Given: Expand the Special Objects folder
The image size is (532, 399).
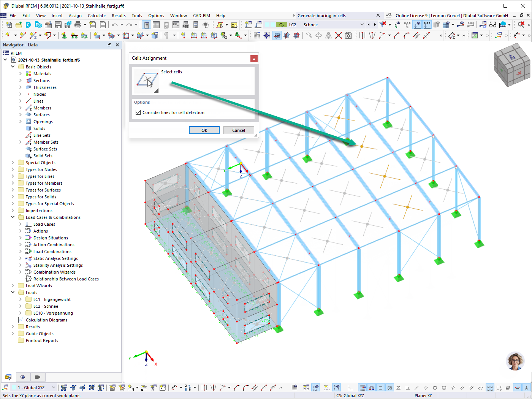Looking at the screenshot, I should point(13,163).
